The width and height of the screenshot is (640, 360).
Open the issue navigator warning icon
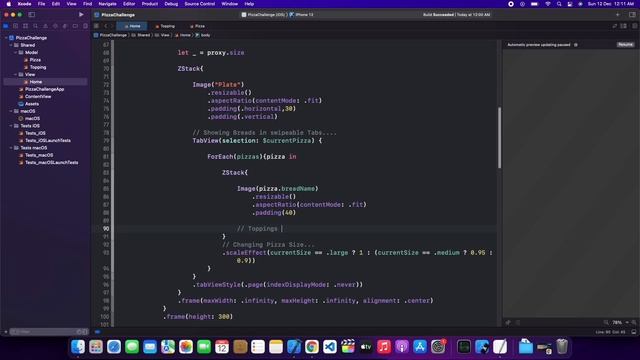click(x=45, y=26)
